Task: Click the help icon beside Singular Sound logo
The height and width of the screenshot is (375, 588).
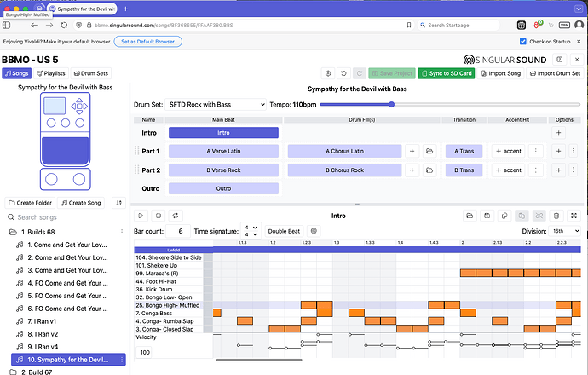Action: 560,60
